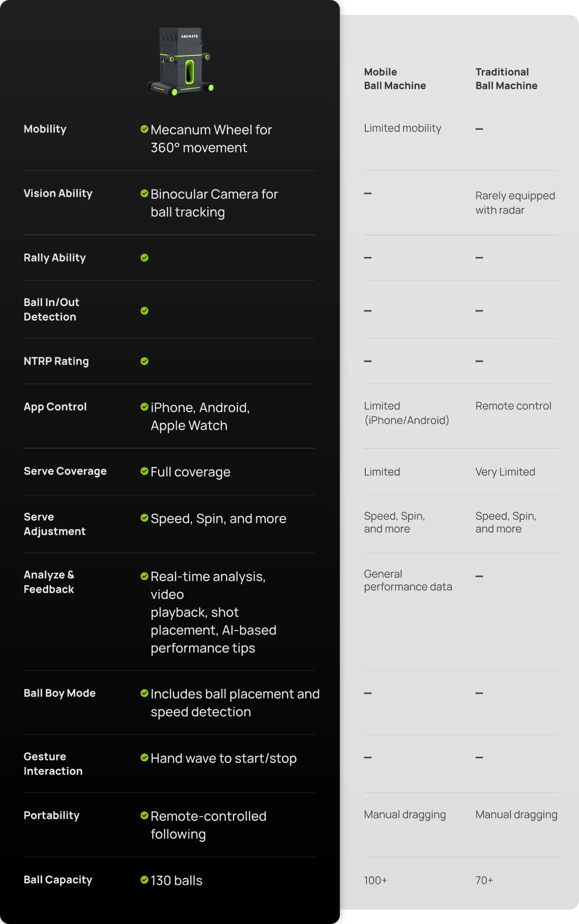The height and width of the screenshot is (924, 579).
Task: Select the Traditional Ball Machine column header
Action: 506,79
